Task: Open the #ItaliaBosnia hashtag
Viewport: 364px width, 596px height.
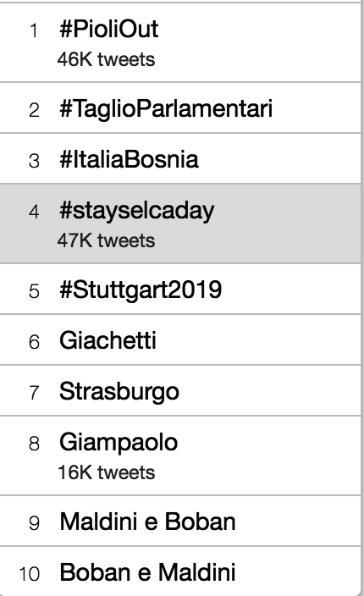Action: point(129,159)
